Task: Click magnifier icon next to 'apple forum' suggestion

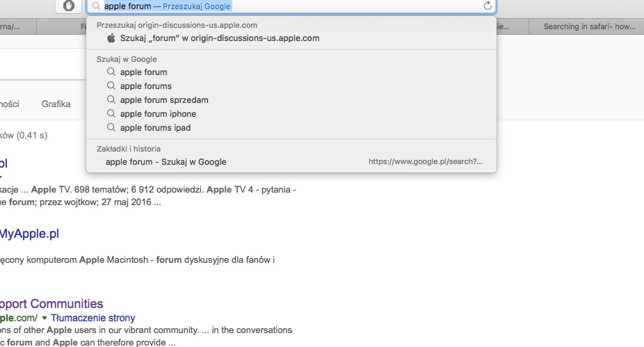Action: [111, 72]
